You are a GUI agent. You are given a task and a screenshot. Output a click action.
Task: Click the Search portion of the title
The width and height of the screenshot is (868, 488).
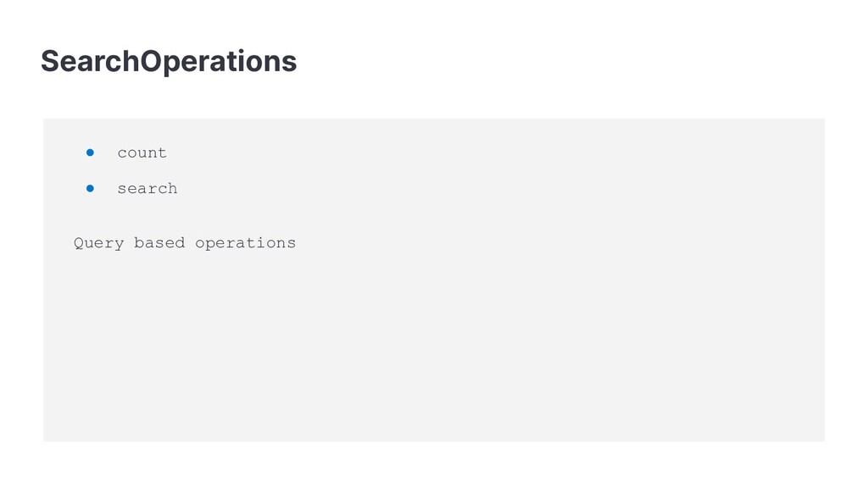90,61
